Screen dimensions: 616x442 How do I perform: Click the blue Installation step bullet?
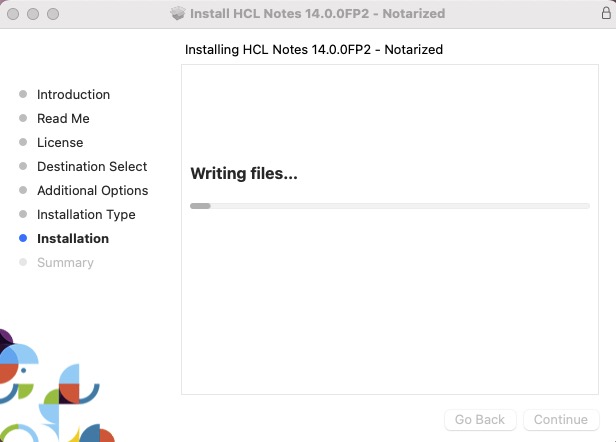pyautogui.click(x=23, y=239)
